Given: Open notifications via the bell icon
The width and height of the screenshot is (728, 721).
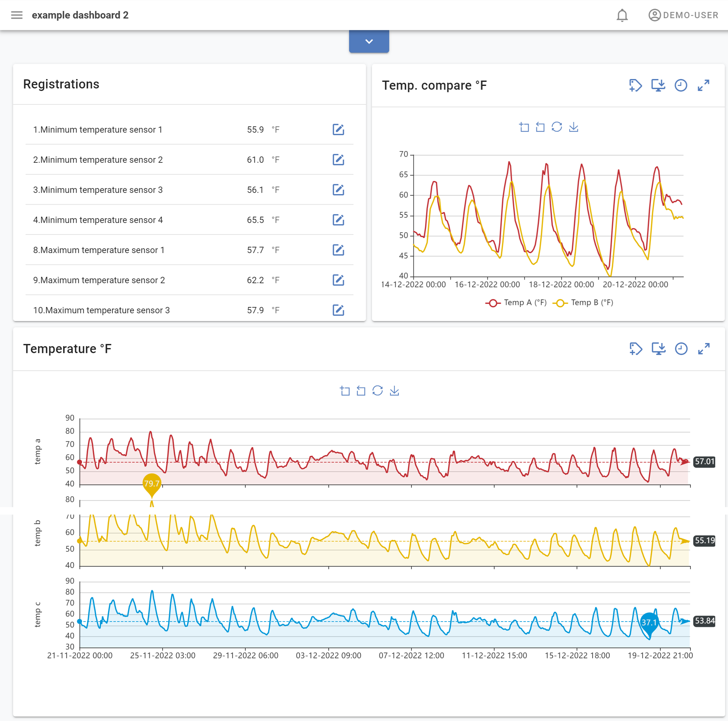Looking at the screenshot, I should [622, 15].
